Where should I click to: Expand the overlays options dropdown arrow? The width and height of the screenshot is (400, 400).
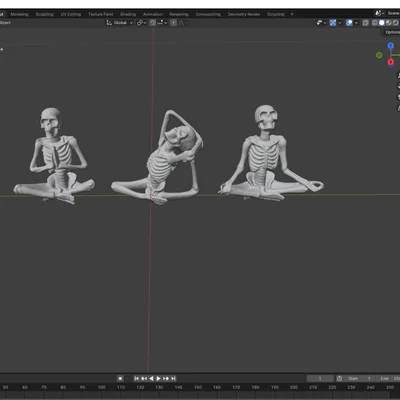click(x=356, y=23)
